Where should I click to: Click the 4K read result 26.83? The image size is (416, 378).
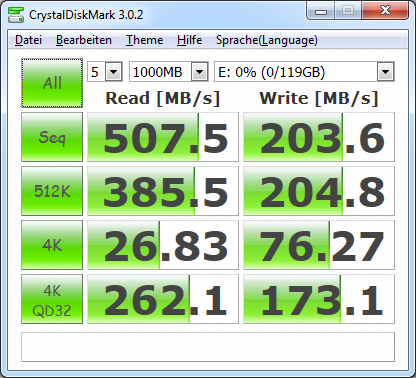tap(163, 245)
